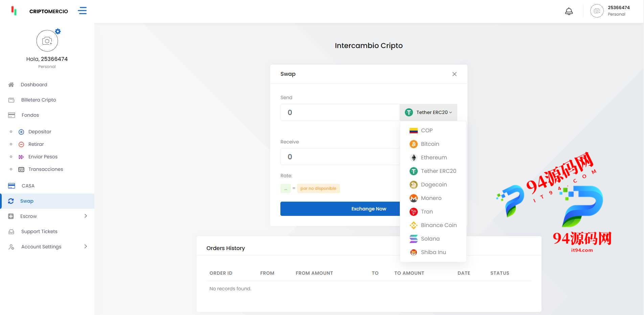The image size is (644, 315).
Task: Open Enviar Pesos page
Action: [43, 157]
